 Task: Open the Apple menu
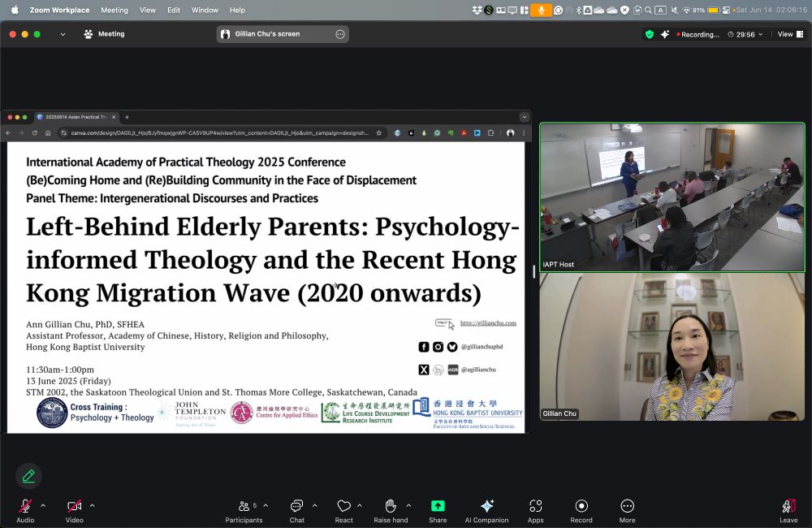click(x=15, y=10)
